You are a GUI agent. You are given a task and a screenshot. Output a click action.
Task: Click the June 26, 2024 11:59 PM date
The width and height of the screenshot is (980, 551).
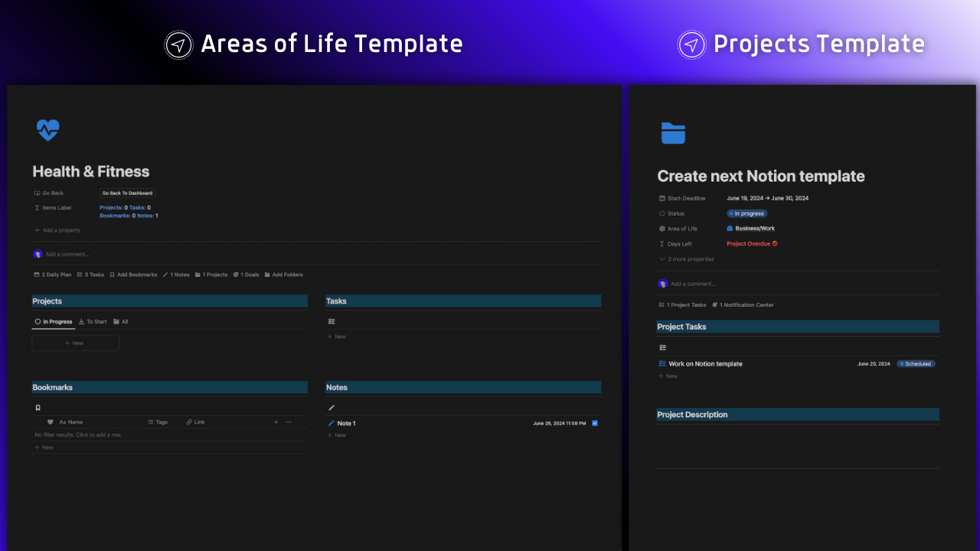pos(560,423)
